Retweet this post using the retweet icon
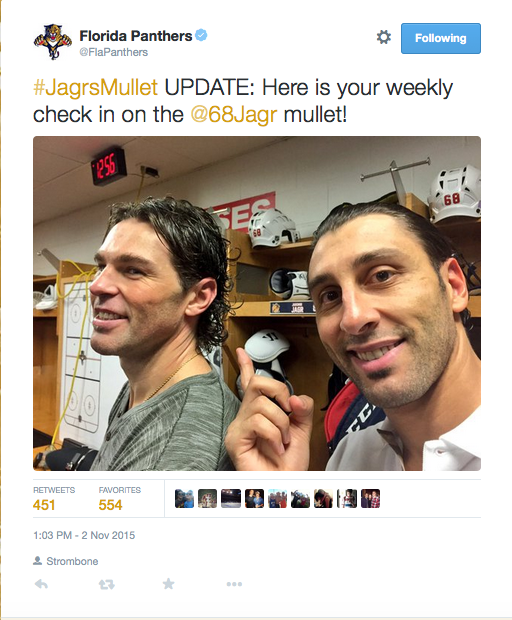This screenshot has width=512, height=620. pyautogui.click(x=106, y=584)
